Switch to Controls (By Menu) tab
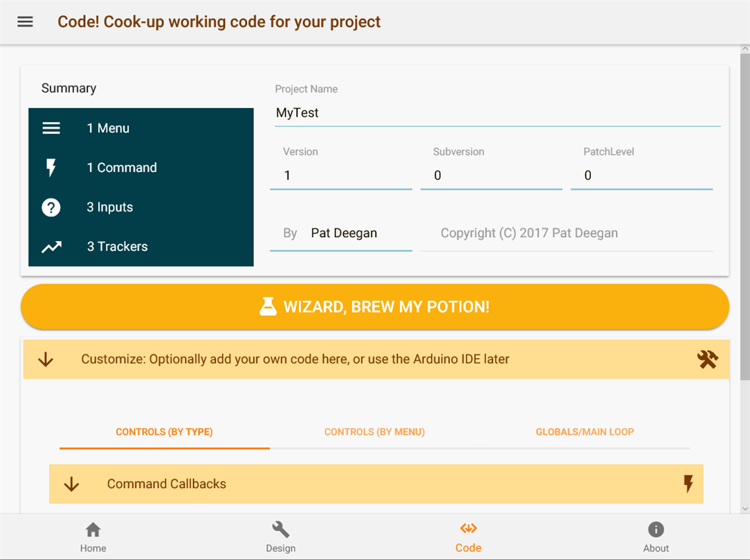 click(374, 432)
